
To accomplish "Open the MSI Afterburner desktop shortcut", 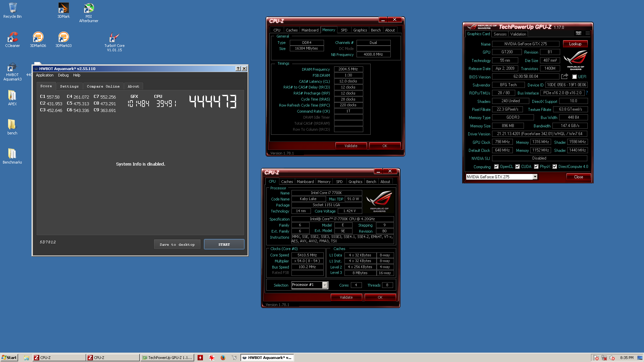I will (89, 13).
